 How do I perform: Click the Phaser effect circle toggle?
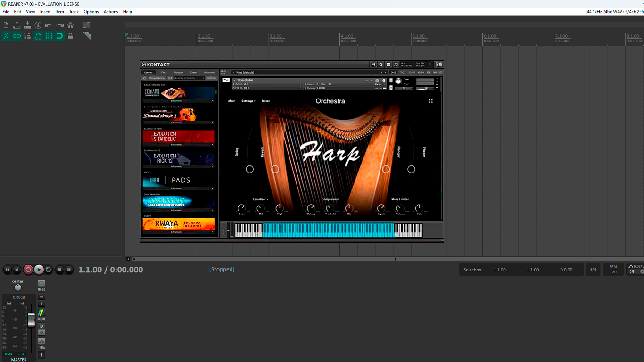(x=412, y=169)
